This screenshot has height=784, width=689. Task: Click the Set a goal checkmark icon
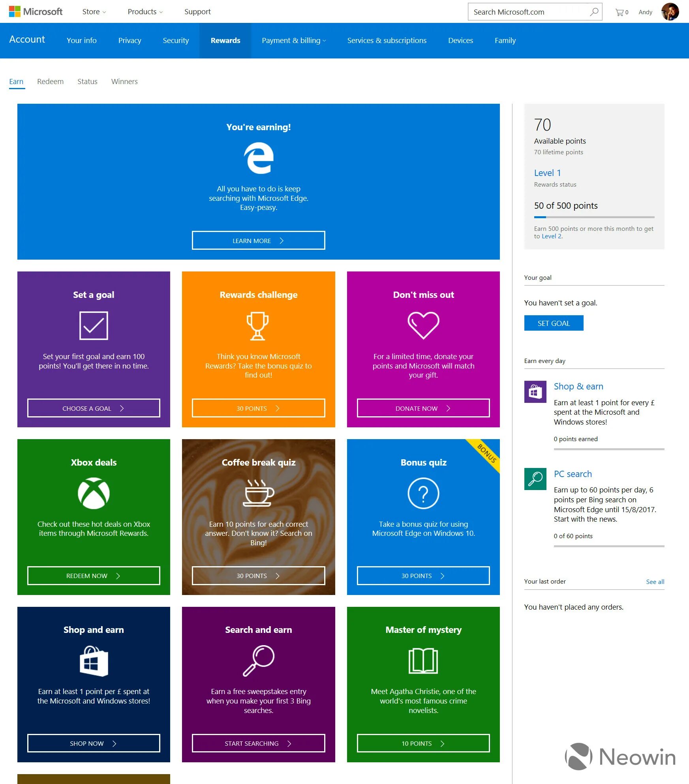click(x=94, y=326)
